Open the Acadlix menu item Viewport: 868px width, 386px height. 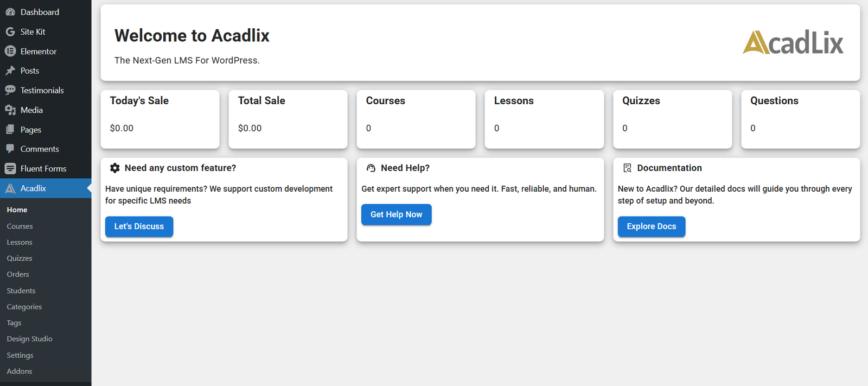[x=33, y=188]
